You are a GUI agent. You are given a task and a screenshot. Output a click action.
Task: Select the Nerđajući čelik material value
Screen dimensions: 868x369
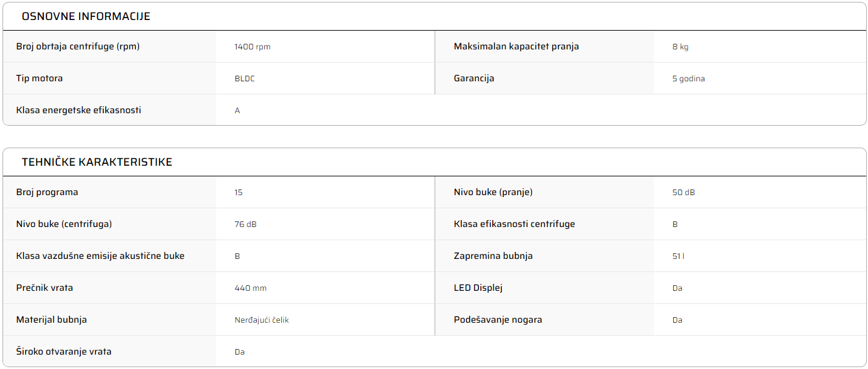click(262, 320)
